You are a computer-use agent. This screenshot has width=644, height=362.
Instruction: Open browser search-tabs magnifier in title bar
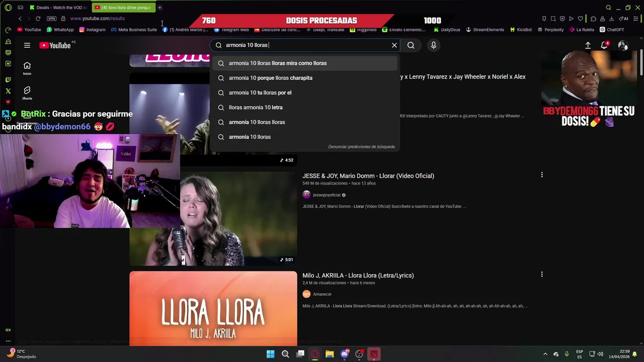608,8
